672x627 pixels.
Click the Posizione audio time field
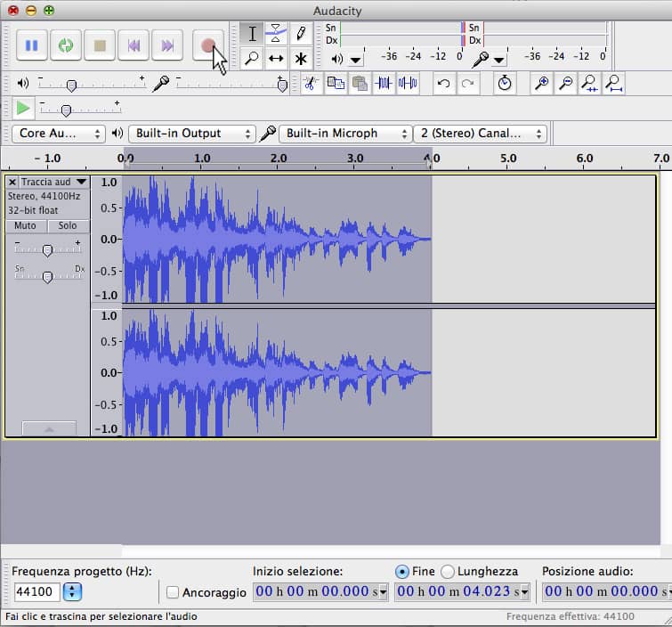[605, 591]
